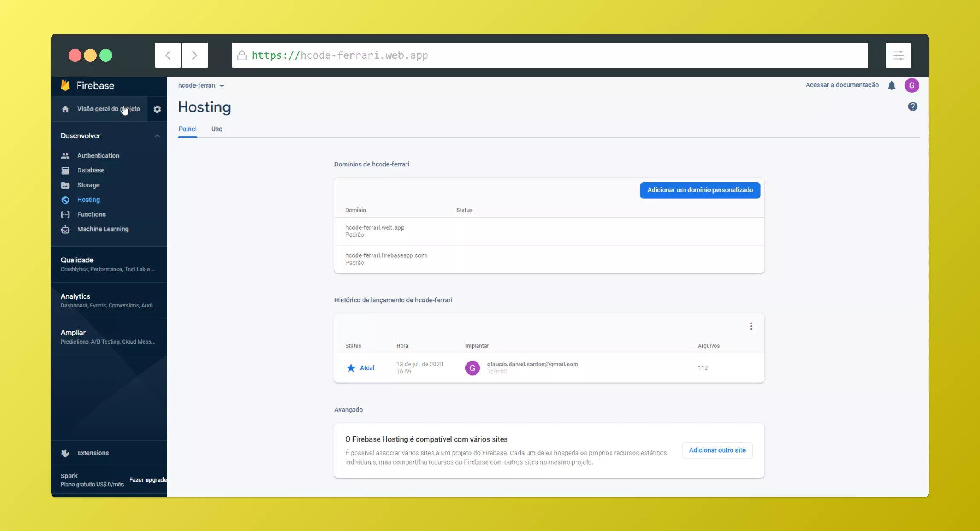Image resolution: width=980 pixels, height=531 pixels.
Task: Click the G avatar beside deployer email
Action: click(x=473, y=368)
